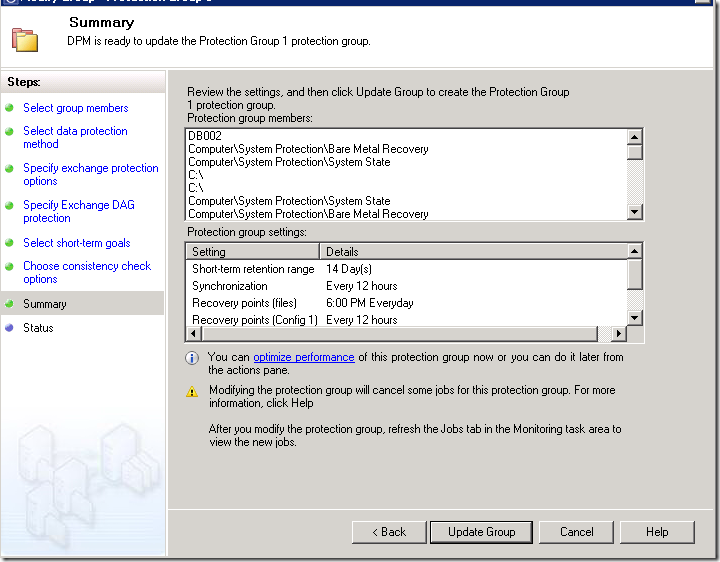Image resolution: width=720 pixels, height=562 pixels.
Task: Click the settings horizontal scrollbar thumb
Action: coord(399,333)
